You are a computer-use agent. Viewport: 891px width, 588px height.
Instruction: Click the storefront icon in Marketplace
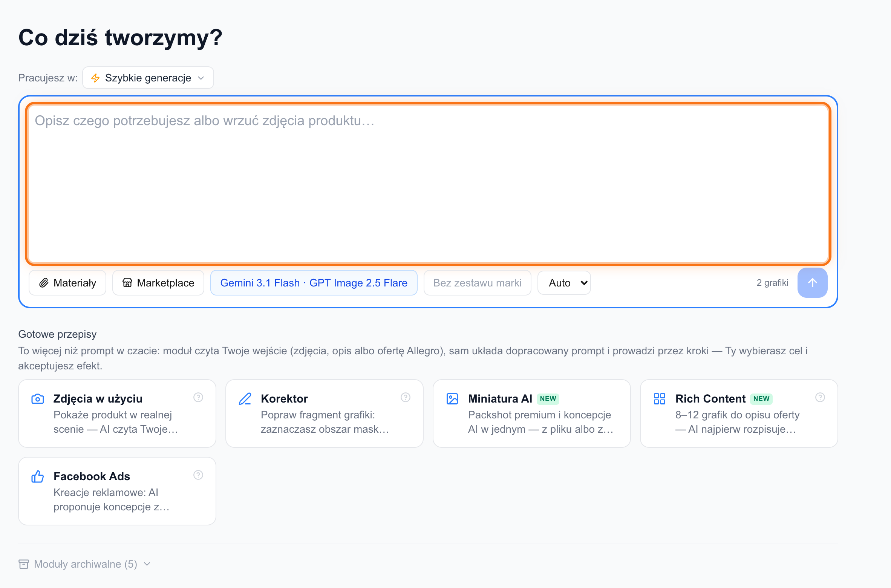127,283
